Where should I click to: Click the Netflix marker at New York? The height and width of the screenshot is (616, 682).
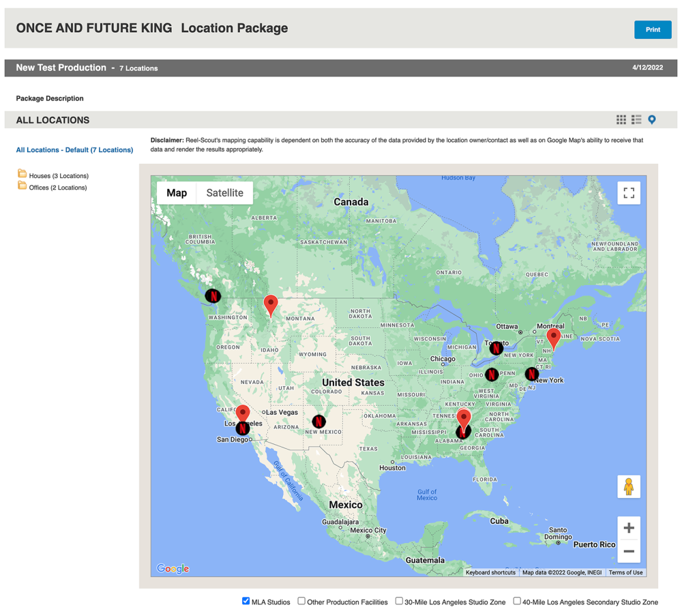531,374
